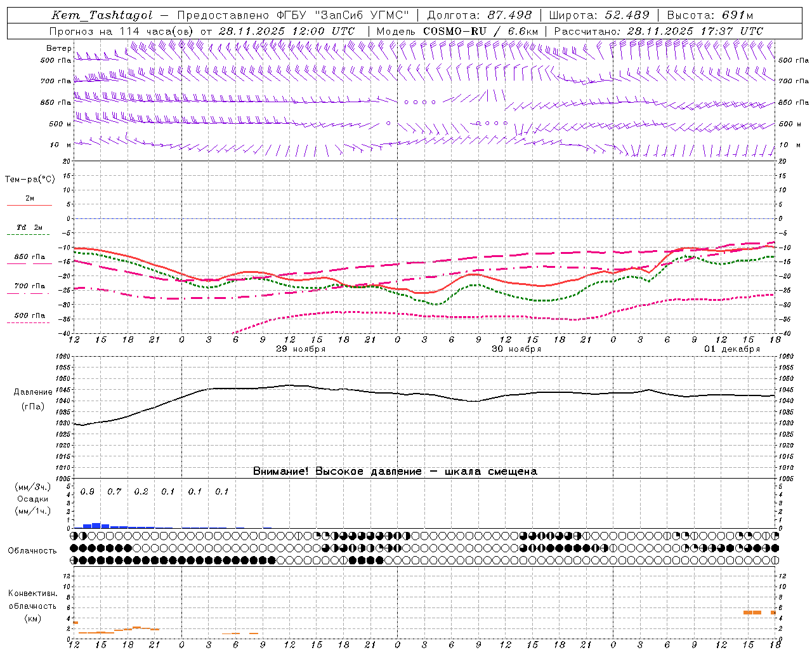Screen dimensions: 812x650
Task: Click the Осадки precipitation label
Action: (x=33, y=499)
